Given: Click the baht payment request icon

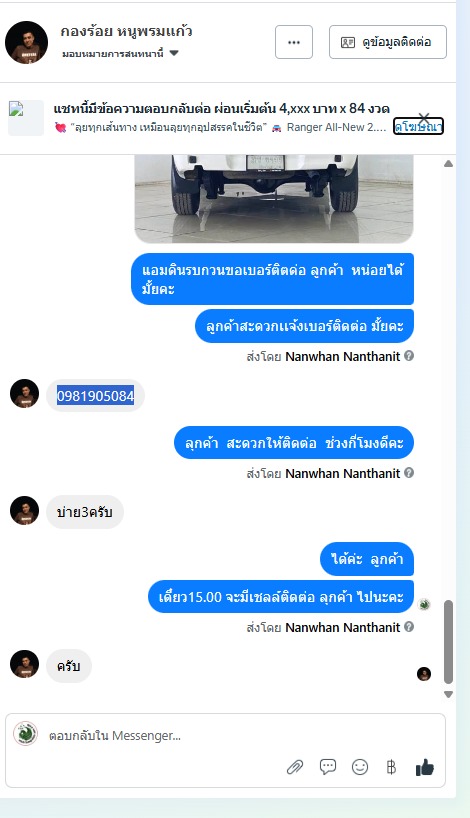Looking at the screenshot, I should tap(391, 767).
